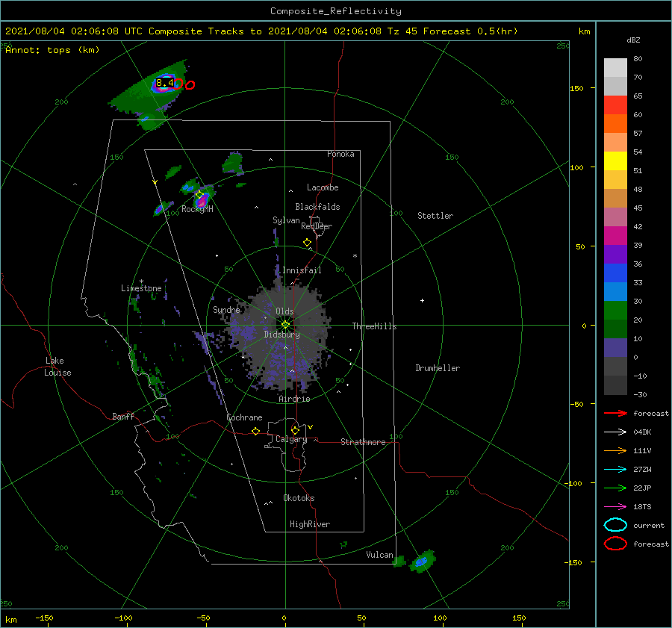Click the red forecast ellipse legend icon
Viewport: 672px width, 628px height.
coord(615,544)
